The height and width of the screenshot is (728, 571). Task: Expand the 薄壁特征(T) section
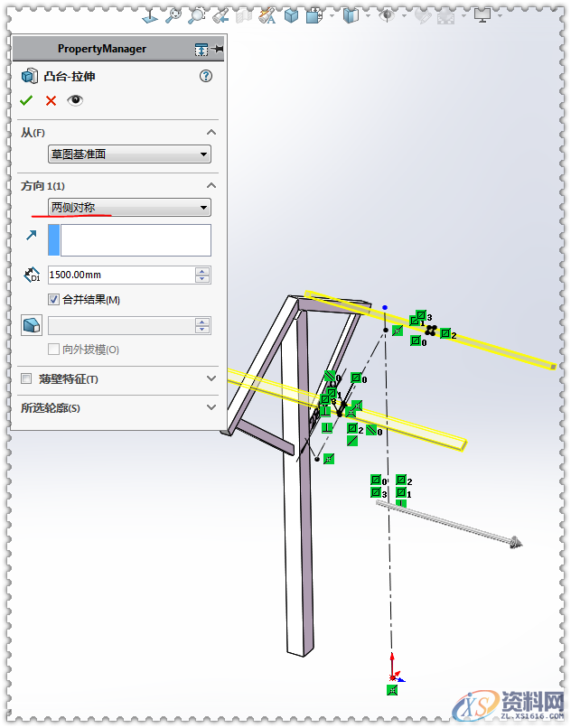tap(211, 378)
